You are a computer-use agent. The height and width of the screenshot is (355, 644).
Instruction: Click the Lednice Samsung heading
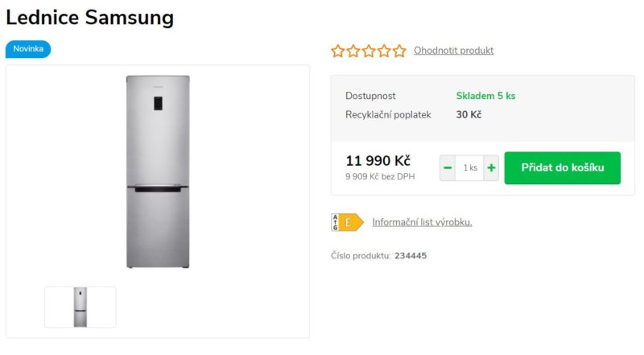tap(90, 18)
